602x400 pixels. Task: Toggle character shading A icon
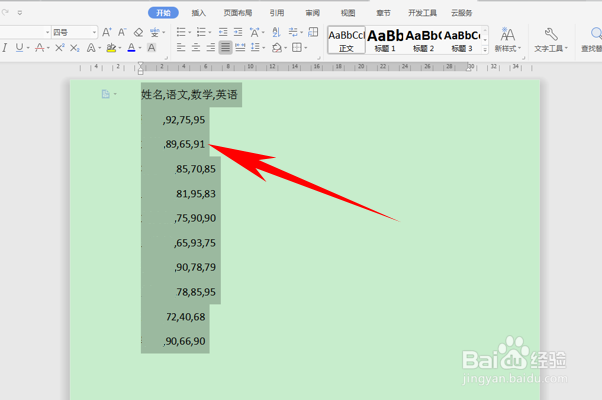pos(152,48)
